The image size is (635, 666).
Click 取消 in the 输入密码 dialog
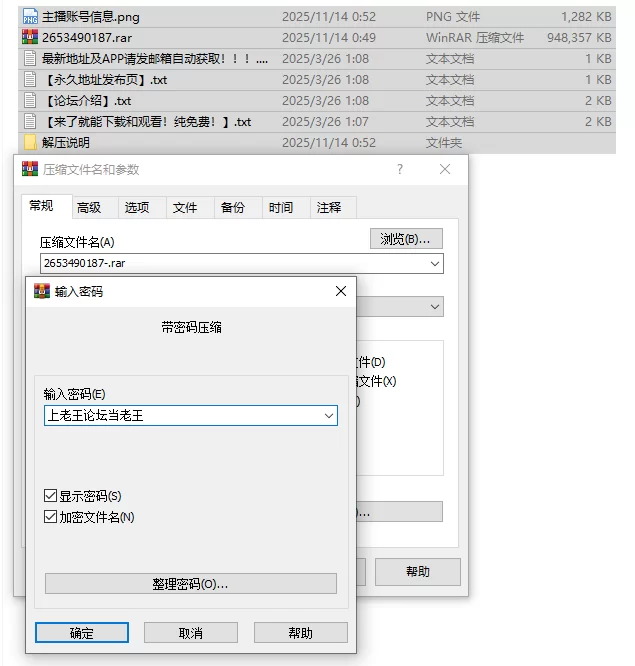[191, 633]
